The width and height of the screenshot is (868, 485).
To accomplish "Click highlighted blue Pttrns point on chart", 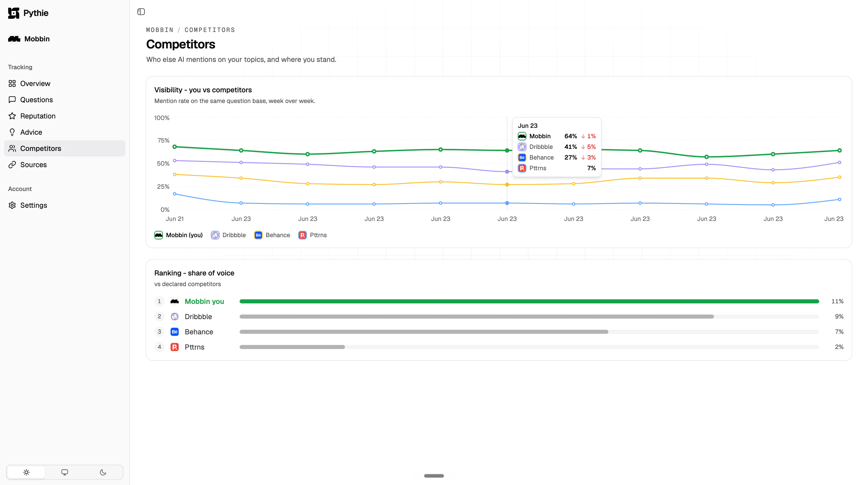I will tap(507, 203).
